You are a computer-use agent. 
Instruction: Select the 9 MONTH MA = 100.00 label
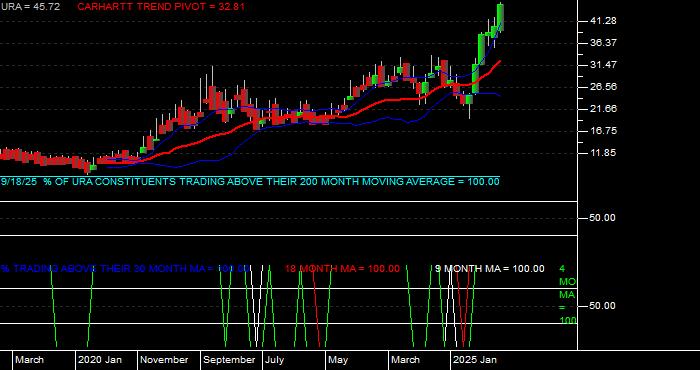tap(490, 269)
